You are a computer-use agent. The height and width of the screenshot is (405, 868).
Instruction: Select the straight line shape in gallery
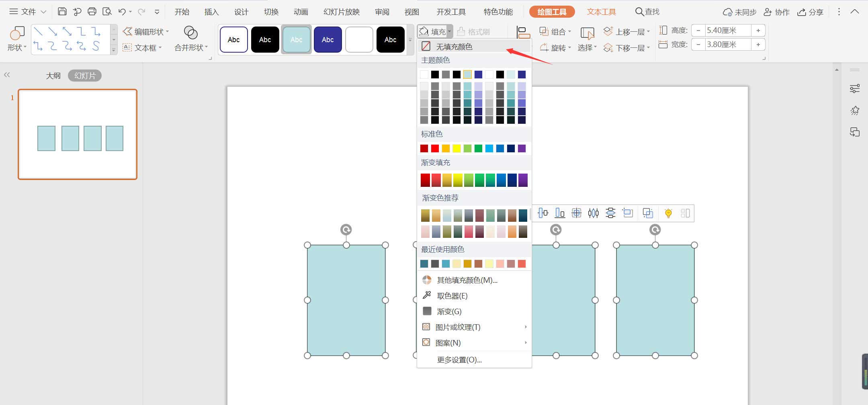[38, 31]
